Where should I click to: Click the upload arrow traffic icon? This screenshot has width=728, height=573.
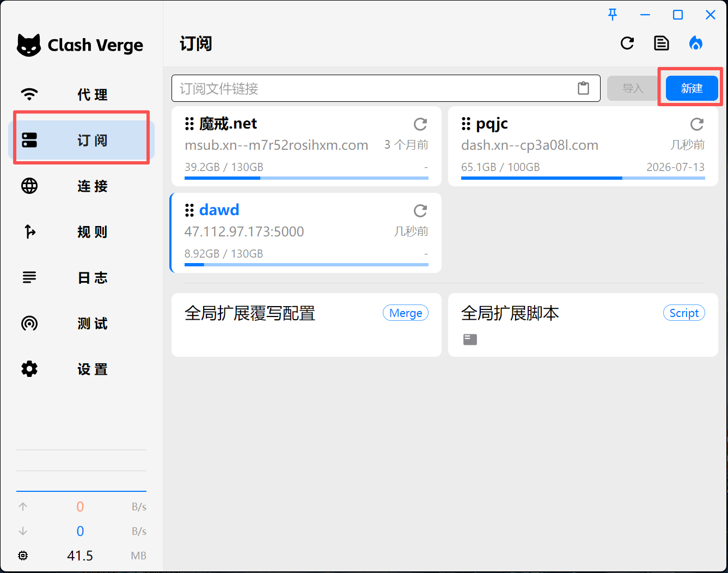point(23,507)
